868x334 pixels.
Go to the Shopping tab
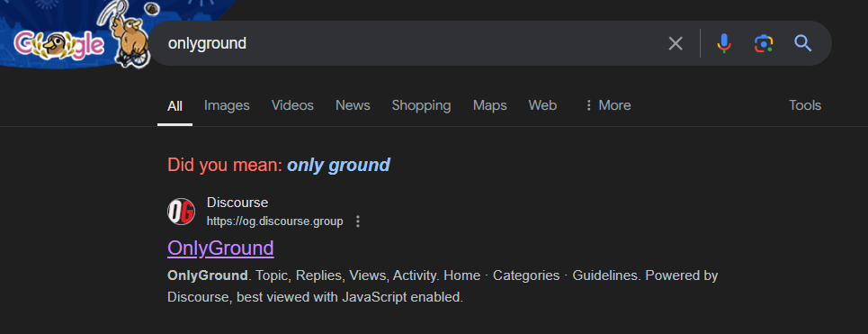[x=421, y=105]
